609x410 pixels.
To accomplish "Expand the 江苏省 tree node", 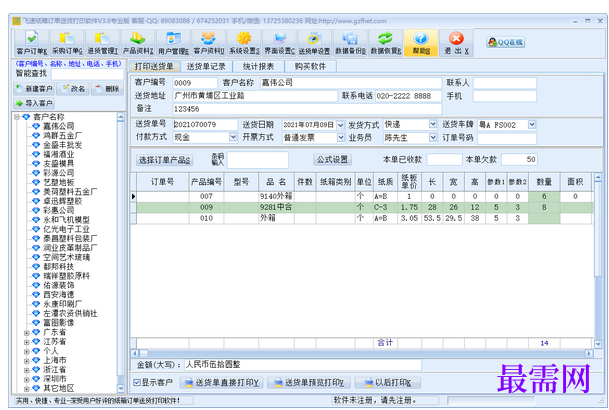I will coord(26,342).
